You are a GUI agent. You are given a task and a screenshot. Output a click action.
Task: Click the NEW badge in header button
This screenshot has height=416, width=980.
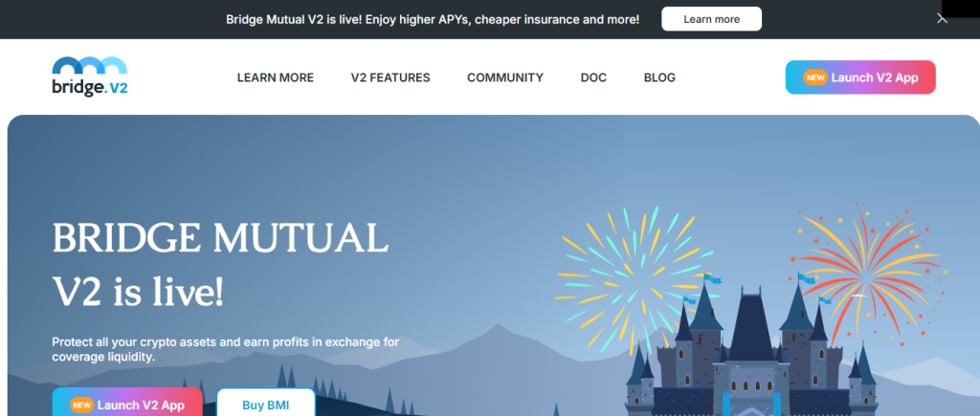[x=814, y=77]
